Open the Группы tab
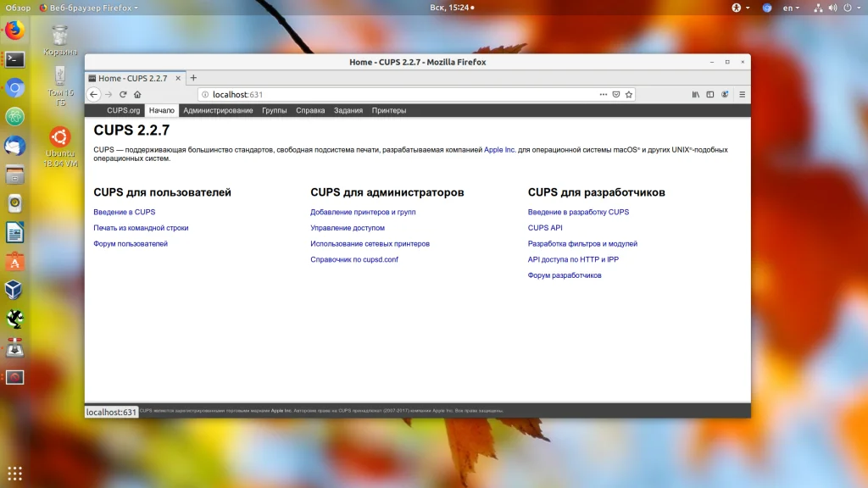868x488 pixels. (274, 111)
